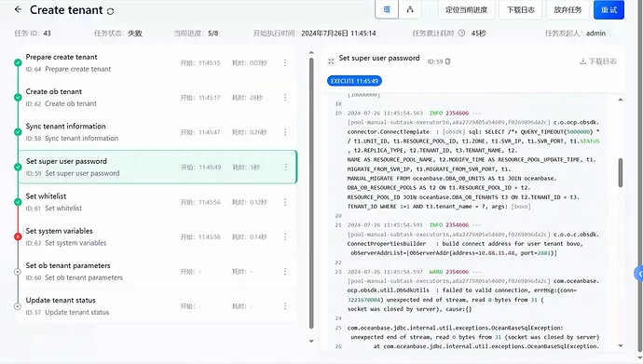Image resolution: width=643 pixels, height=364 pixels.
Task: Click the 任务 ID: 43 text
Action: coord(33,34)
